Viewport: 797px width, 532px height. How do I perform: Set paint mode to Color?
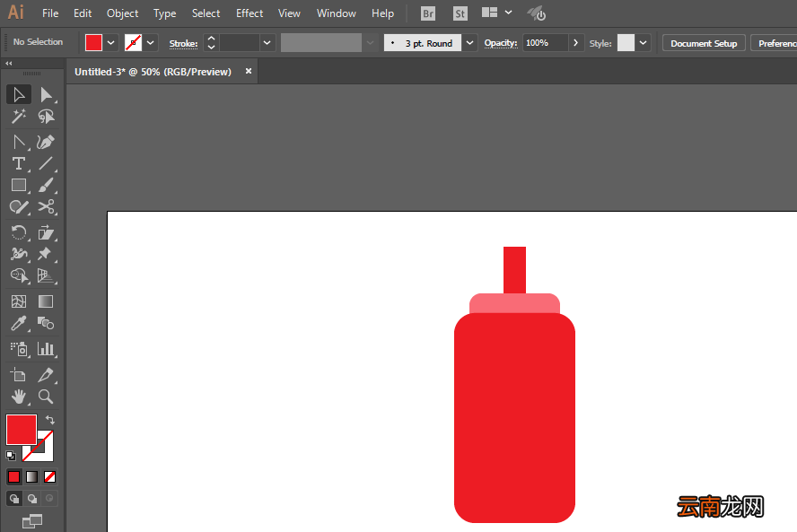(13, 476)
